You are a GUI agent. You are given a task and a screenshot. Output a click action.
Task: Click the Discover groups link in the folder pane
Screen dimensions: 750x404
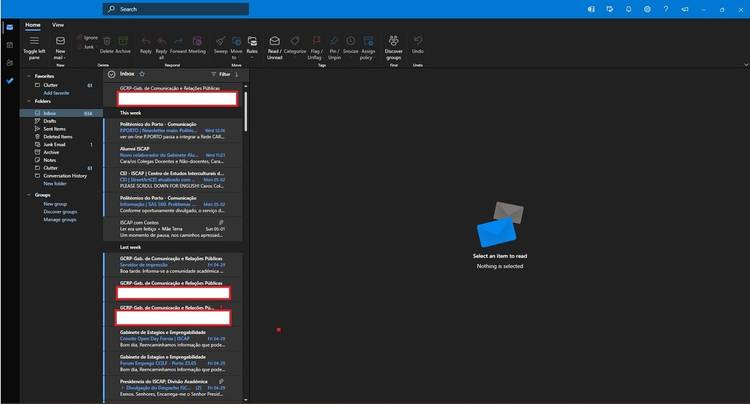pos(60,211)
